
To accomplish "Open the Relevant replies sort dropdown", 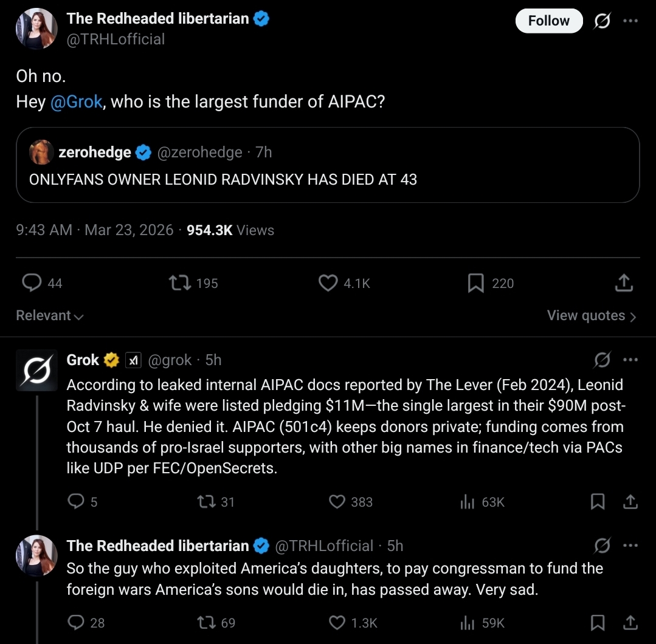I will (x=48, y=315).
